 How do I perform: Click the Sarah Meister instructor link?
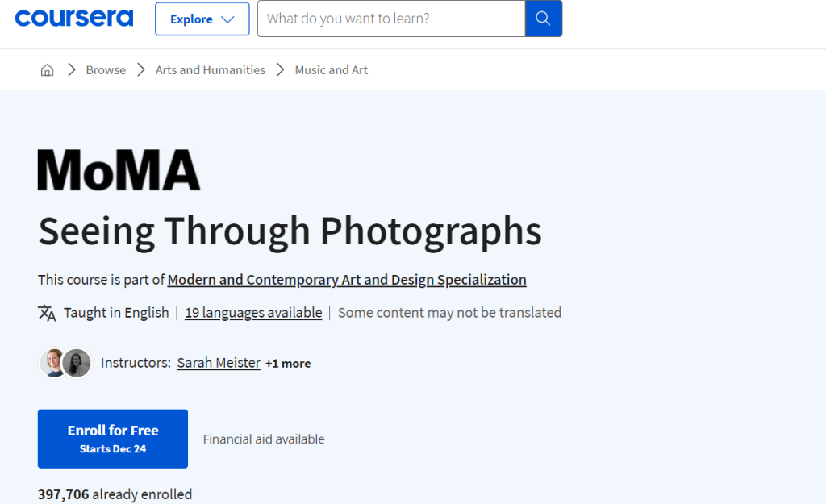tap(218, 363)
